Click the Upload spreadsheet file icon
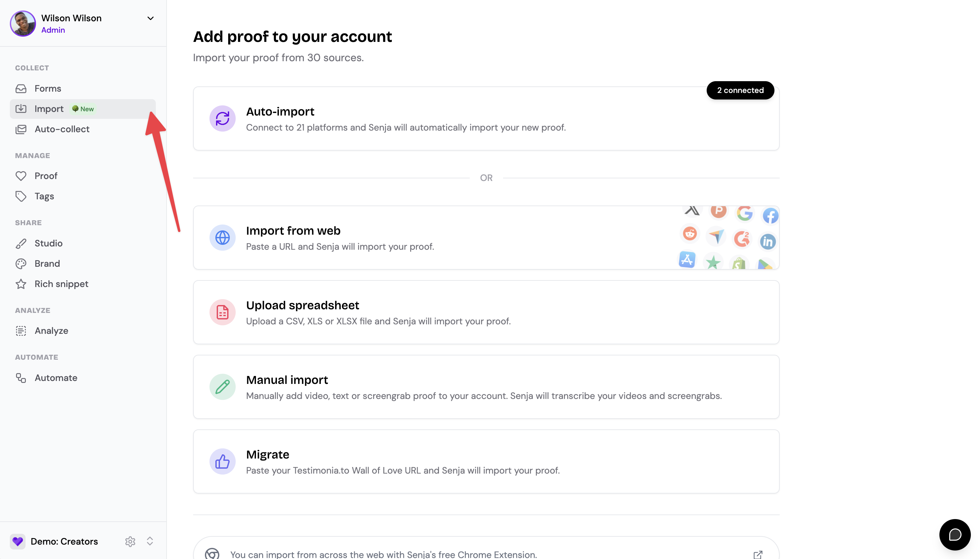Viewport: 980px width, 559px height. 223,312
